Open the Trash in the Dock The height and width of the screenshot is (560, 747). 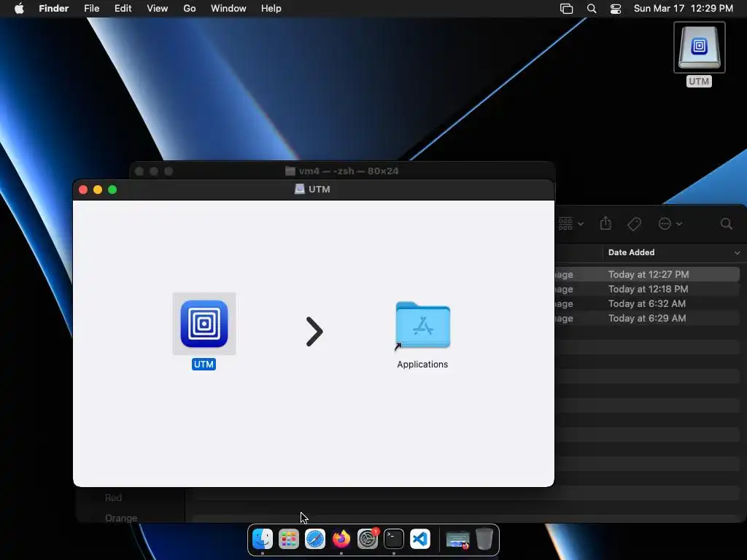484,539
